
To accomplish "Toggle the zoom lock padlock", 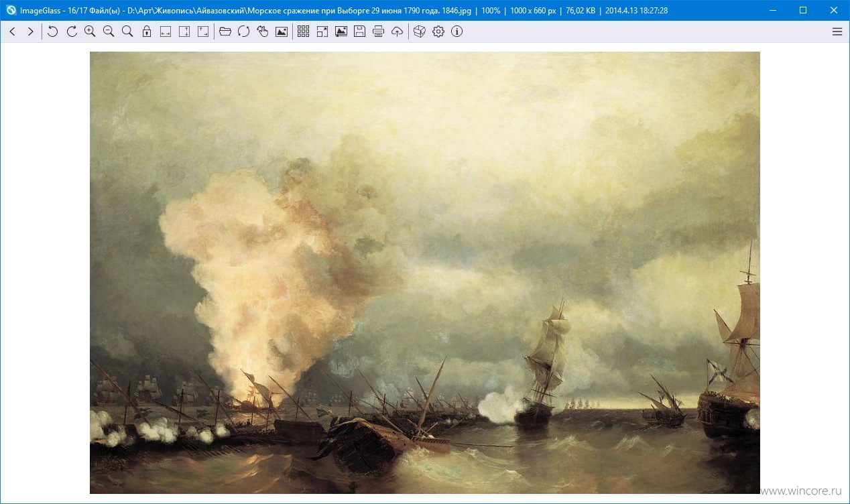I will pyautogui.click(x=147, y=31).
